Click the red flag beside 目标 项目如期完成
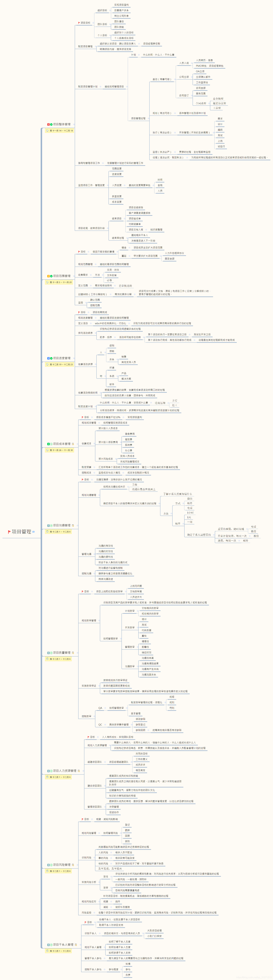The height and width of the screenshot is (980, 273). click(x=79, y=312)
